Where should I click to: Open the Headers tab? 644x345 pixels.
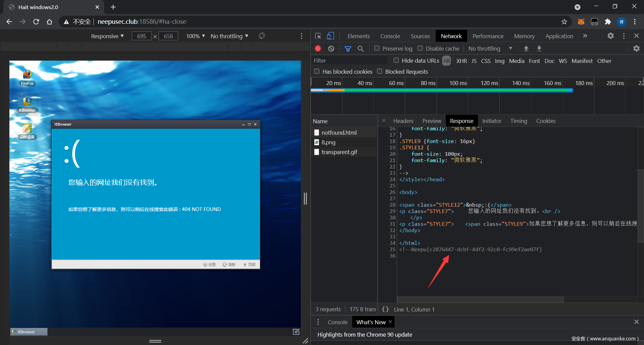coord(403,121)
